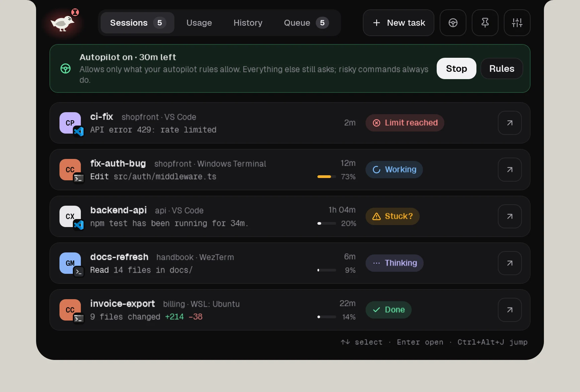Click the CC avatar on invoice-export
Image resolution: width=580 pixels, height=392 pixels.
tap(70, 310)
